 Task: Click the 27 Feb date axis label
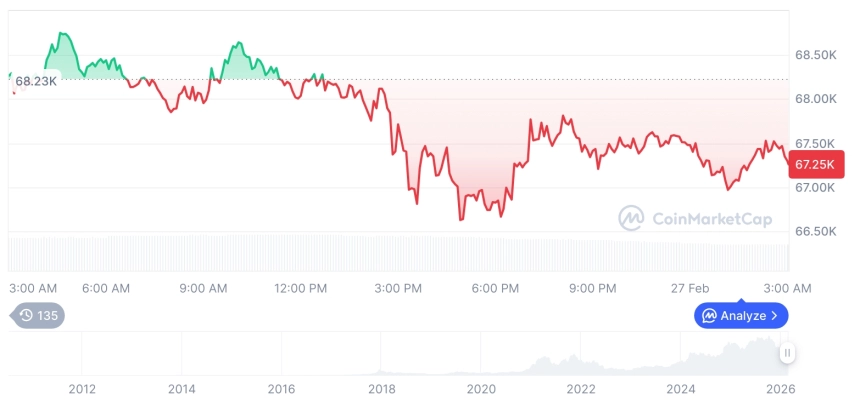point(690,288)
